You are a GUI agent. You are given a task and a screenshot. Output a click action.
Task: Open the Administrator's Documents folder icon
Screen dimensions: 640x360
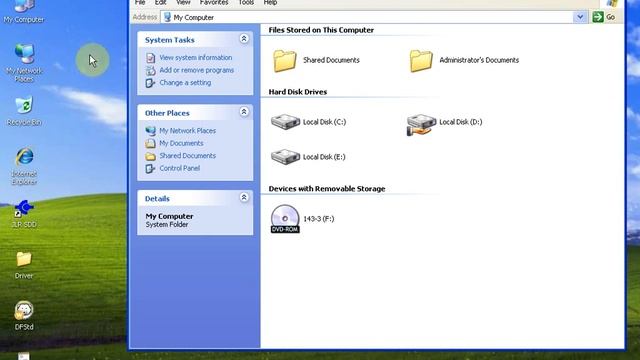point(421,61)
